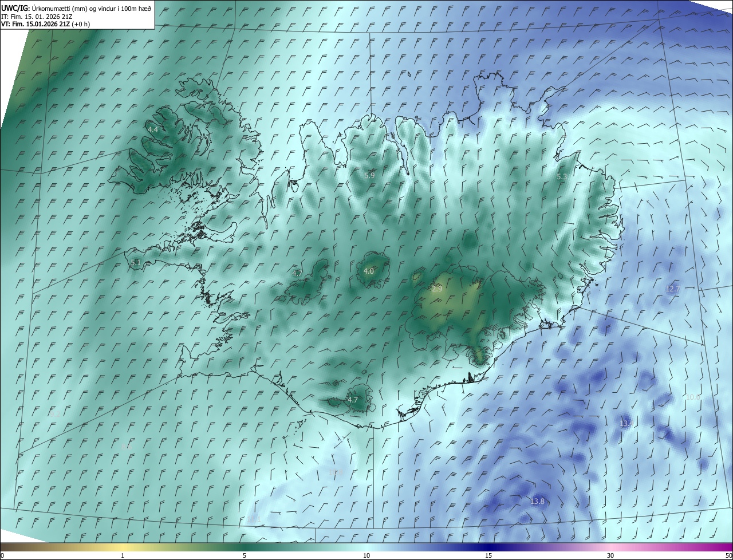Click the colour scale tick label '15'
The image size is (733, 560).
(488, 555)
